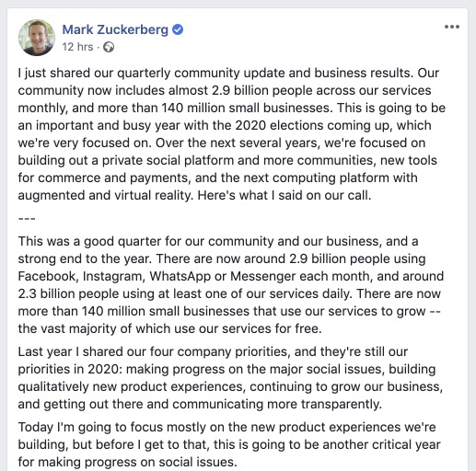Click the paragraph beginning 'Last year I shared'
Viewport: 476px width, 471px height.
[230, 378]
